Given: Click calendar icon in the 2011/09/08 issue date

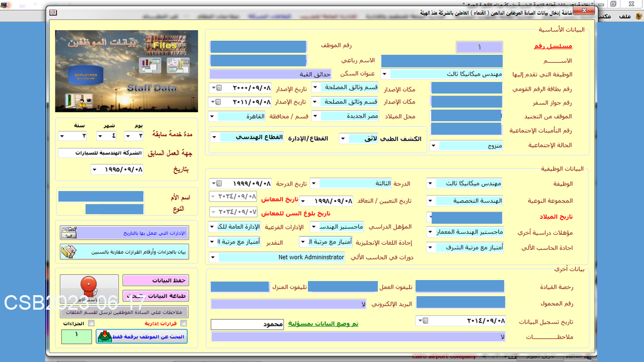Looking at the screenshot, I should [x=218, y=102].
